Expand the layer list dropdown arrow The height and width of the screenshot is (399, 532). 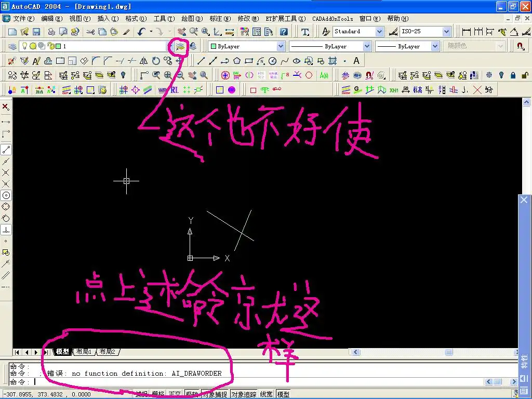click(169, 46)
